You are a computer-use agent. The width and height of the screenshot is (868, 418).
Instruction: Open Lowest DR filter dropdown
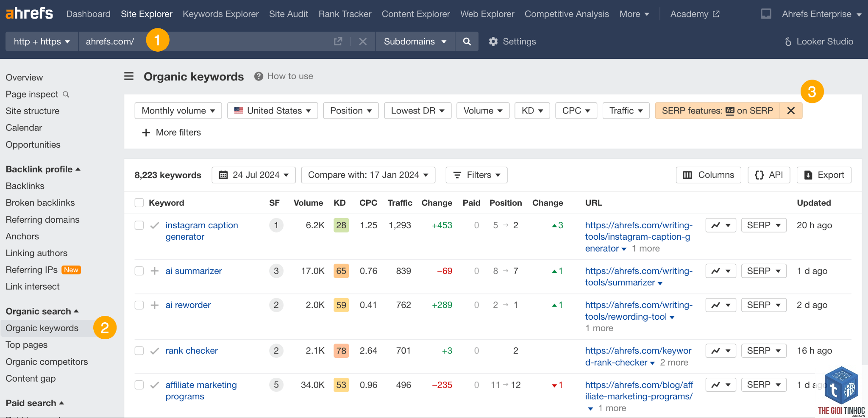418,111
